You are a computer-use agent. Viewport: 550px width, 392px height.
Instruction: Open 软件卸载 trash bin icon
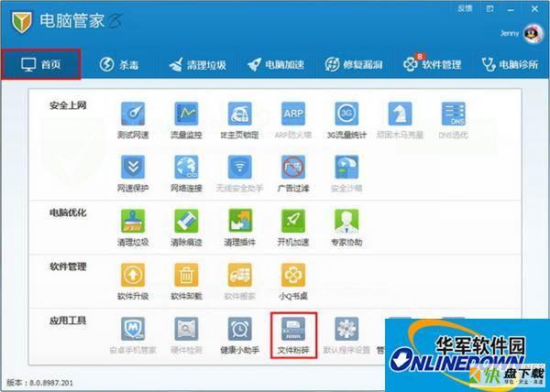[x=186, y=276]
